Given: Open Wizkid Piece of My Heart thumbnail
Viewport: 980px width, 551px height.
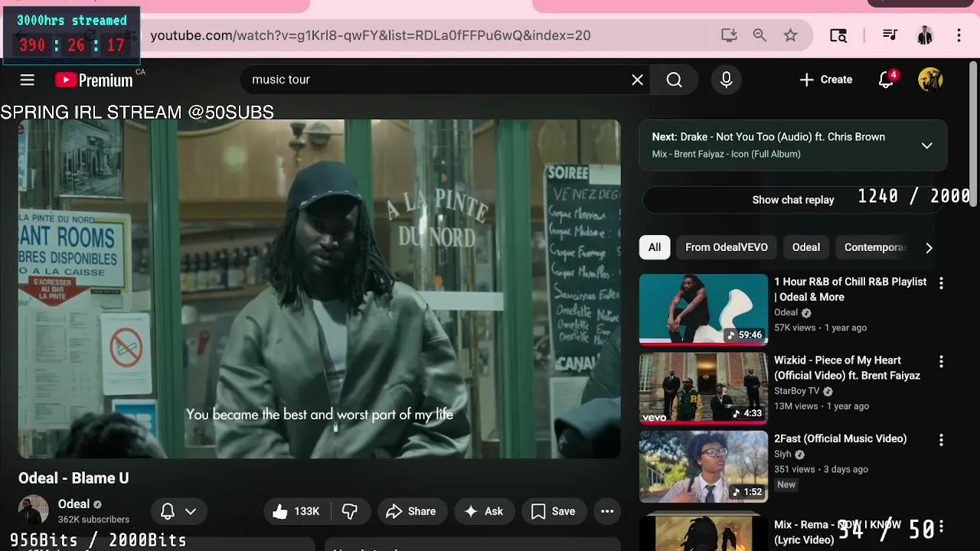Looking at the screenshot, I should point(704,388).
